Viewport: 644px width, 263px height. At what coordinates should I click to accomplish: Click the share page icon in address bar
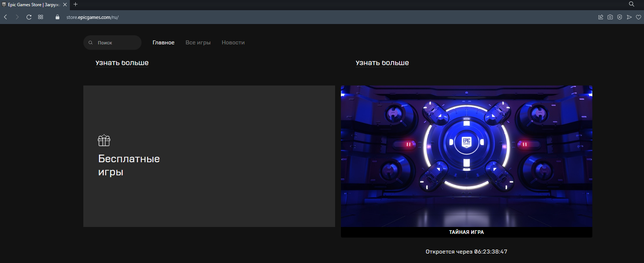[x=601, y=17]
